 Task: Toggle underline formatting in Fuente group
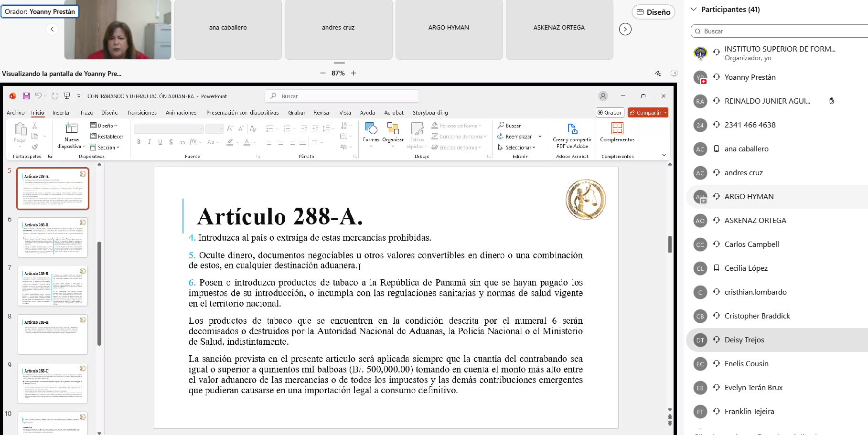tap(160, 142)
